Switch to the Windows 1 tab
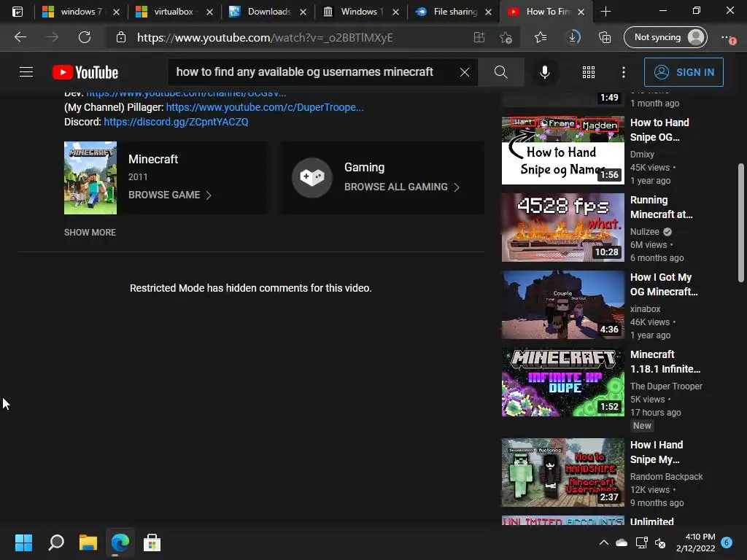 click(360, 12)
